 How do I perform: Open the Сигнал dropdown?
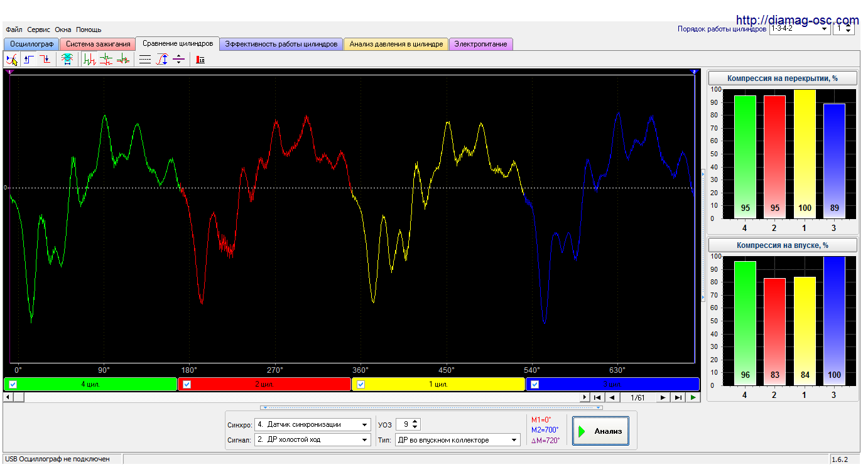pos(365,440)
